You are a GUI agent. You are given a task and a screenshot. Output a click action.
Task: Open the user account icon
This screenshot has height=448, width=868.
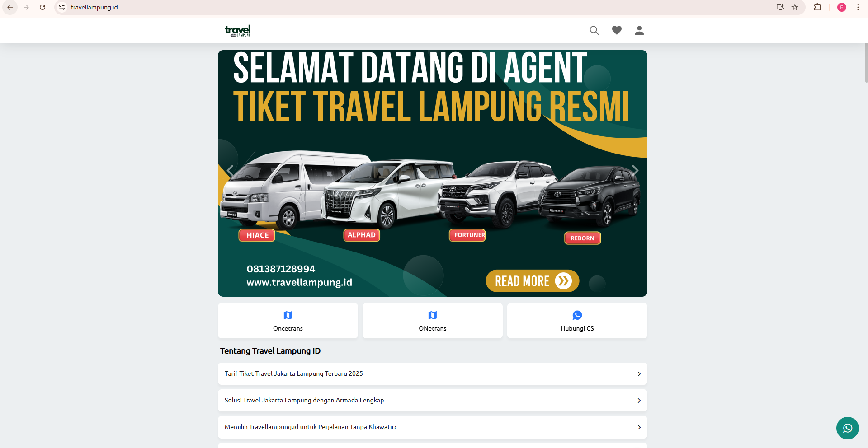(639, 30)
